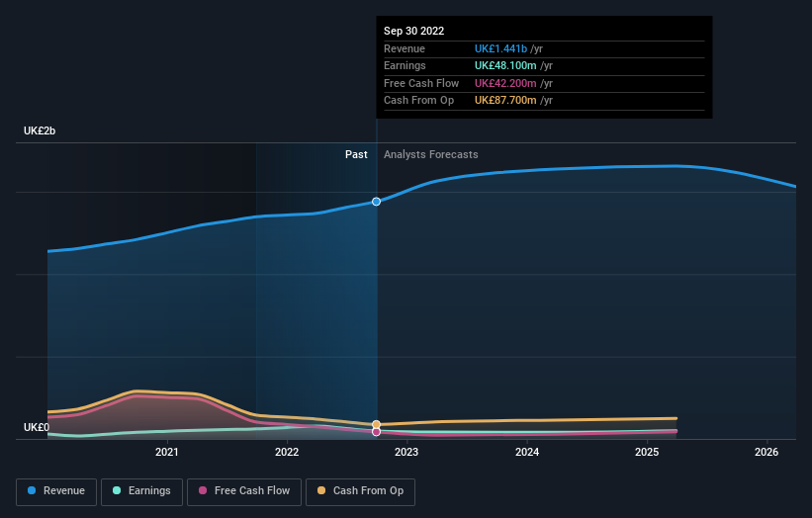Click the Free Cash Flow label in tooltip

pos(421,83)
